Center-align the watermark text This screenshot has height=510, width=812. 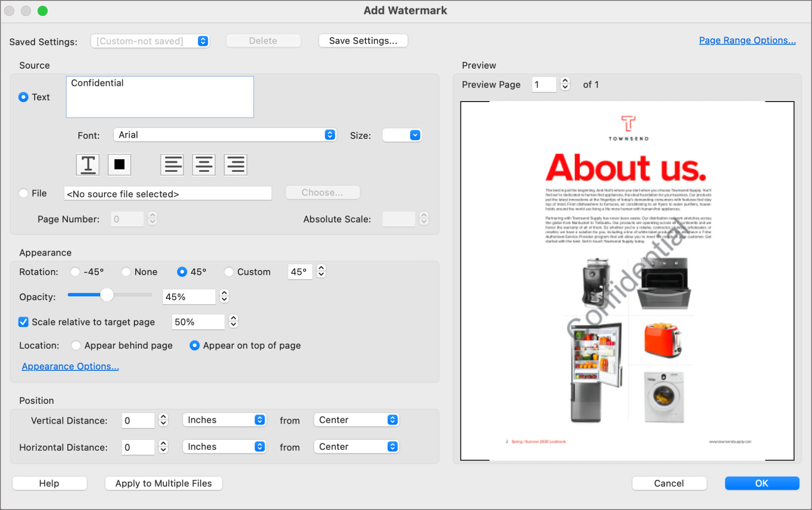[203, 164]
